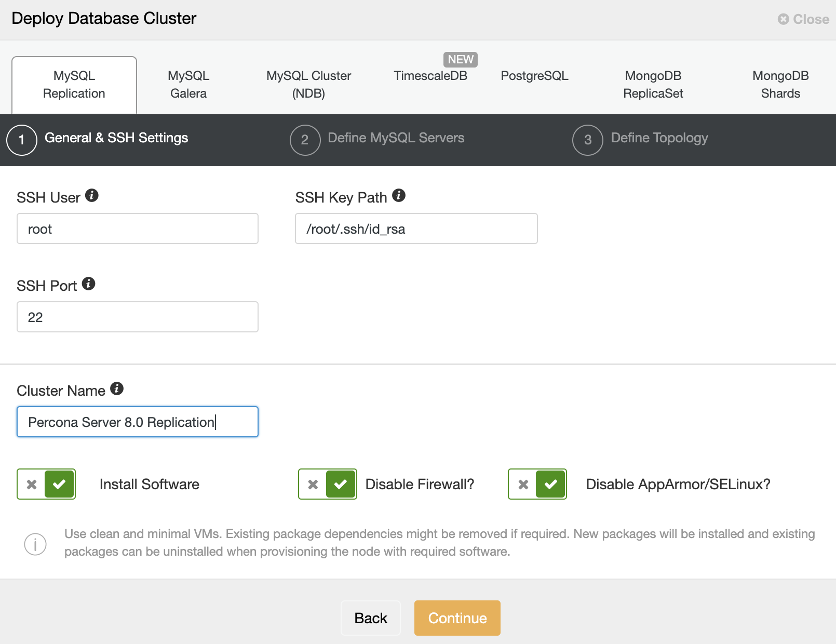Focus the Cluster Name text field

tap(138, 422)
